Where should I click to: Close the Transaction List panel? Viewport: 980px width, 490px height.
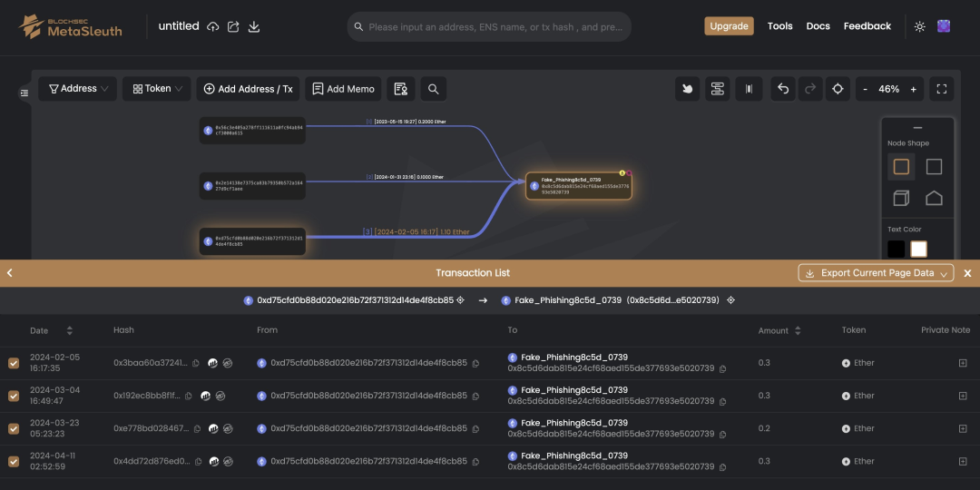(967, 273)
